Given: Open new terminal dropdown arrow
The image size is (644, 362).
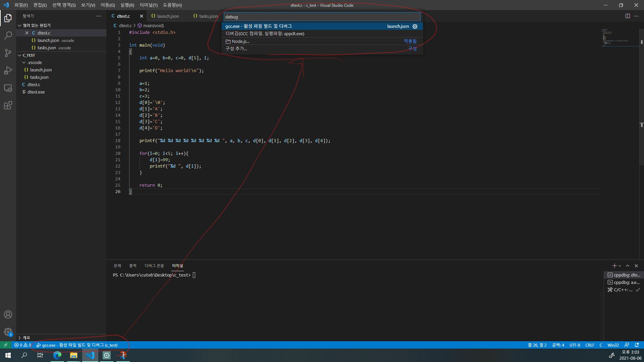Looking at the screenshot, I should click(620, 266).
